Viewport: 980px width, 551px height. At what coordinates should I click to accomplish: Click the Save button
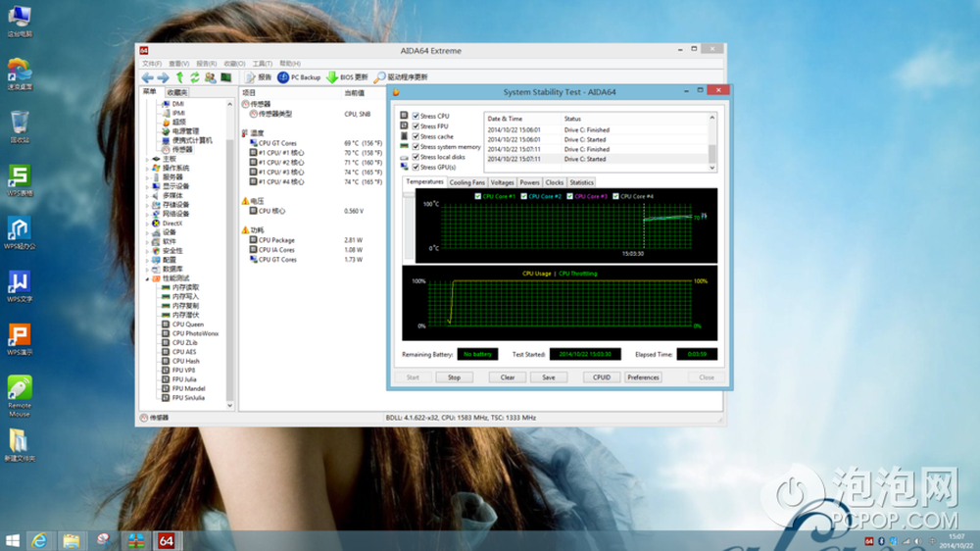[x=548, y=377]
